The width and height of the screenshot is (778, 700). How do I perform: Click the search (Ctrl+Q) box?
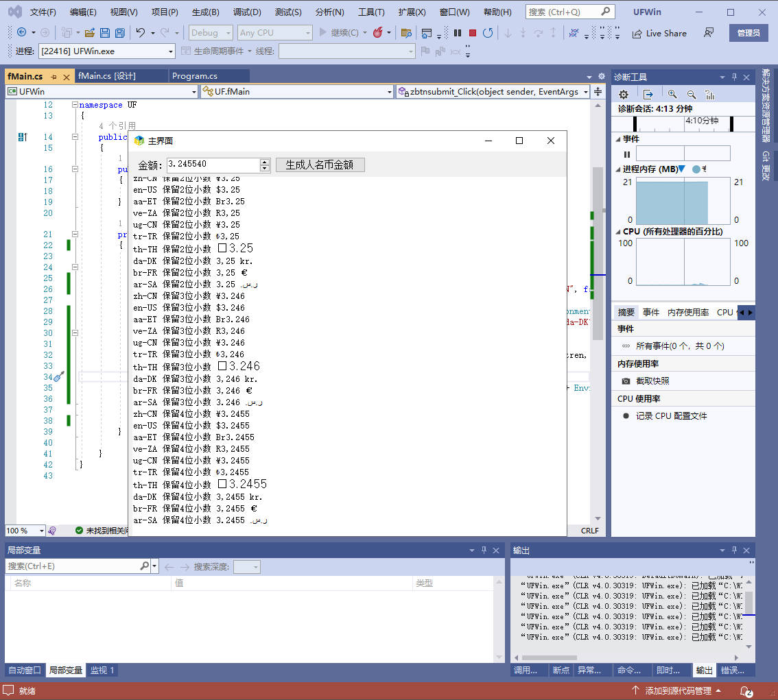point(570,12)
